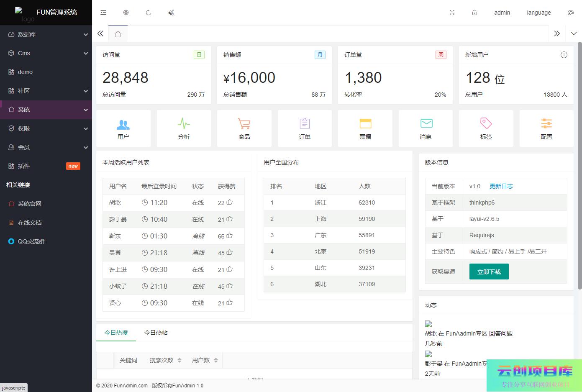
Task: Sort 搜索次数 column using sort arrows
Action: click(x=179, y=360)
